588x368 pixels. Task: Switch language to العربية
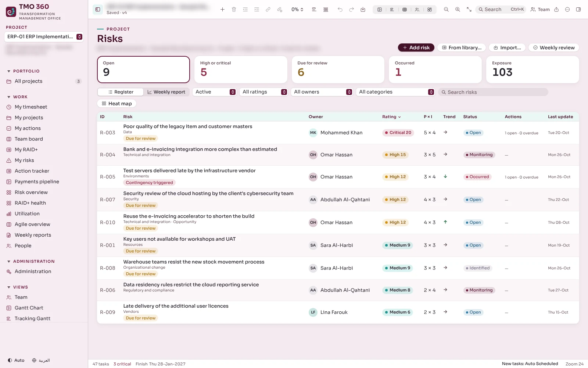click(x=41, y=360)
